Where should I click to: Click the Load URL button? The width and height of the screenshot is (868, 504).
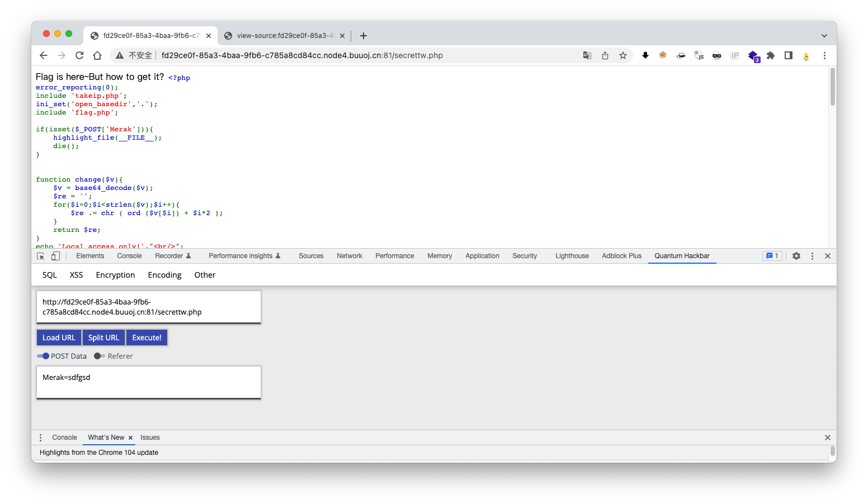coord(59,337)
